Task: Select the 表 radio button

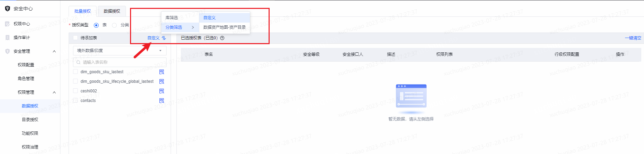Action: pos(96,25)
